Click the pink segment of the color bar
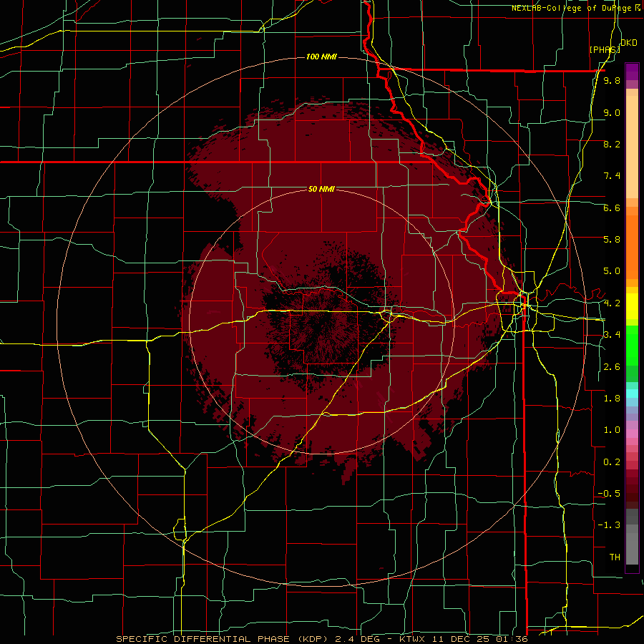The height and width of the screenshot is (644, 644). pyautogui.click(x=632, y=434)
